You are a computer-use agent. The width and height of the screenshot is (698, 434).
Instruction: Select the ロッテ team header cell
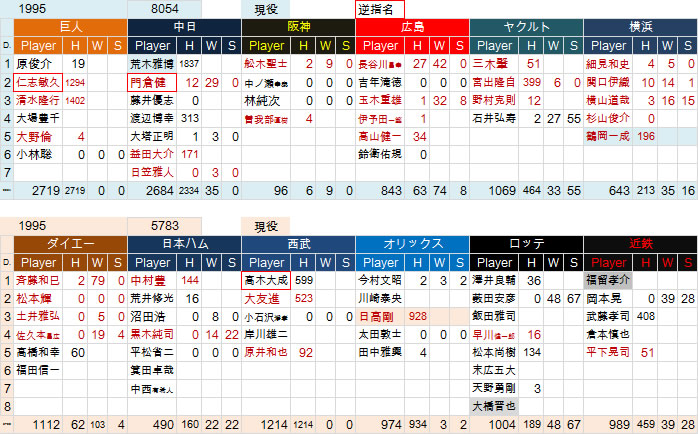click(x=526, y=244)
